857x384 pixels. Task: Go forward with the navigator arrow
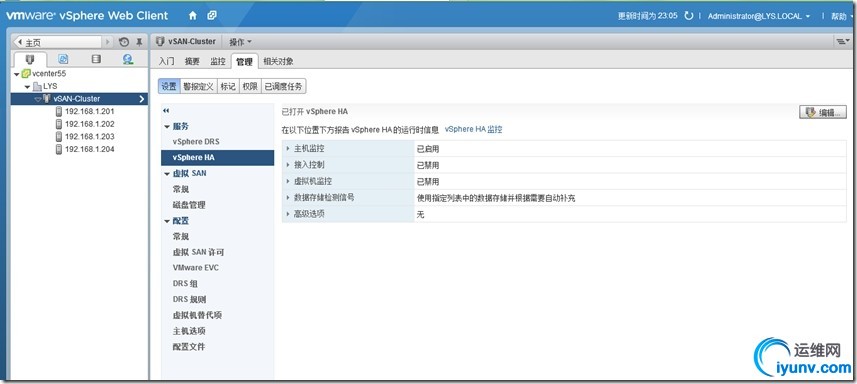(x=108, y=42)
